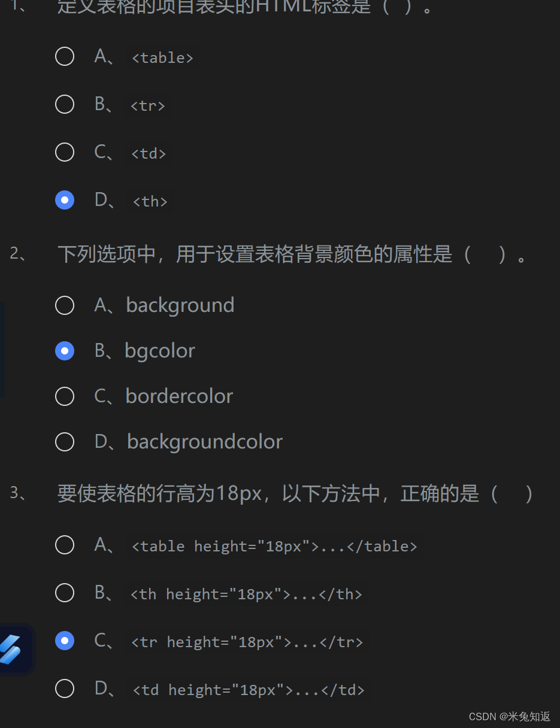Select option B <tr> for question 1
Viewport: 560px width, 728px height.
click(65, 104)
